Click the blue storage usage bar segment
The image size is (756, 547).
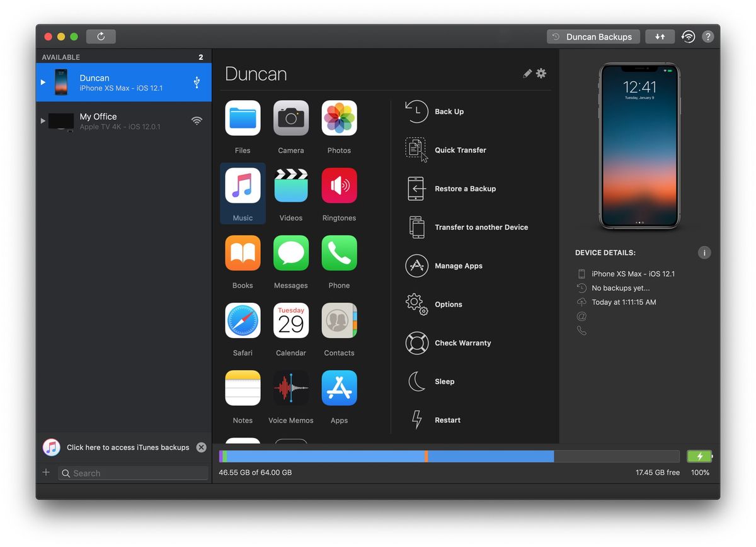pyautogui.click(x=326, y=456)
